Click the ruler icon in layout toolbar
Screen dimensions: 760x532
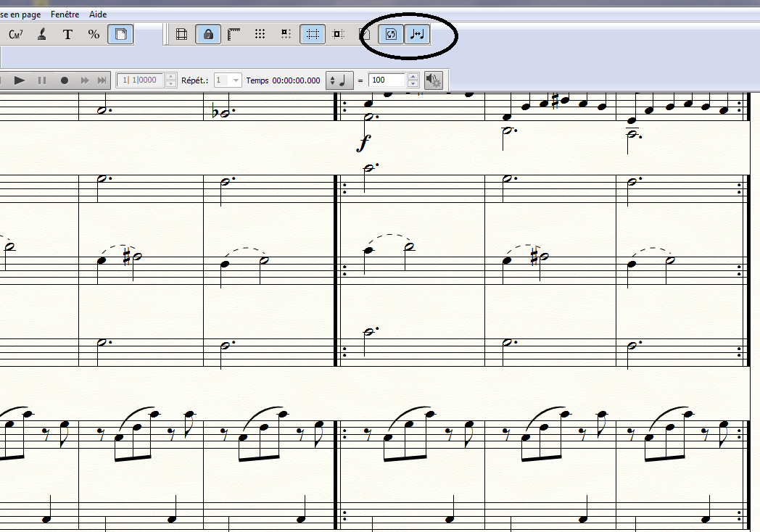click(234, 34)
